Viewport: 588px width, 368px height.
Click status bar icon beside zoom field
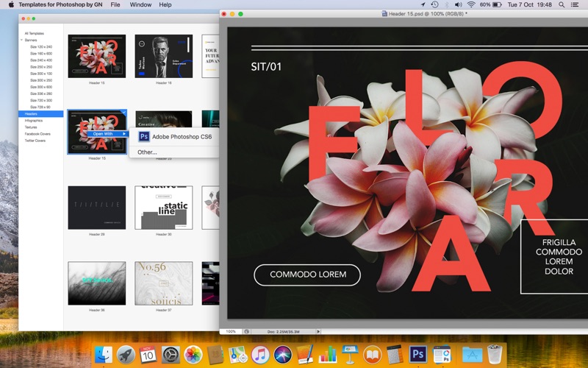click(x=246, y=332)
